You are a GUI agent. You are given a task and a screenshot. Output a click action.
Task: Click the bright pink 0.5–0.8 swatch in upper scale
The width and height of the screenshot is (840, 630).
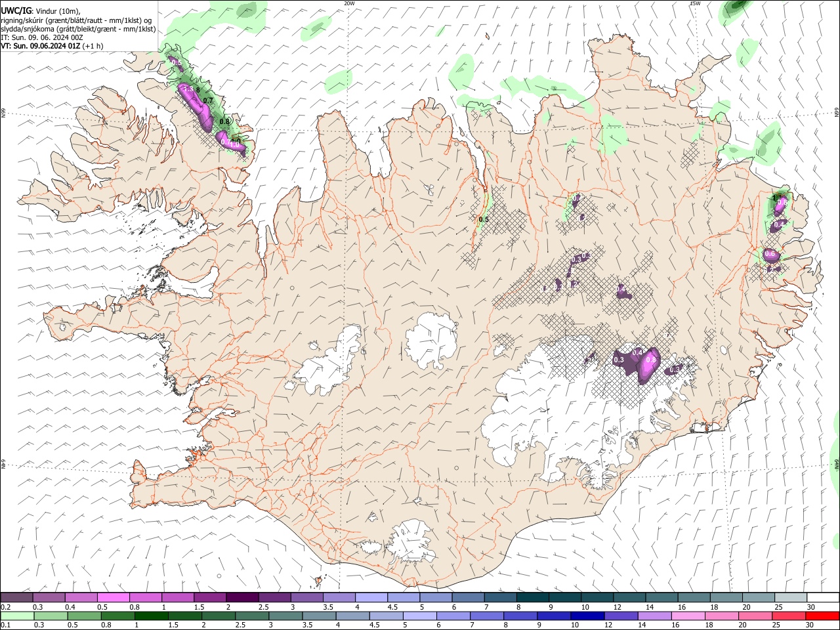113,598
